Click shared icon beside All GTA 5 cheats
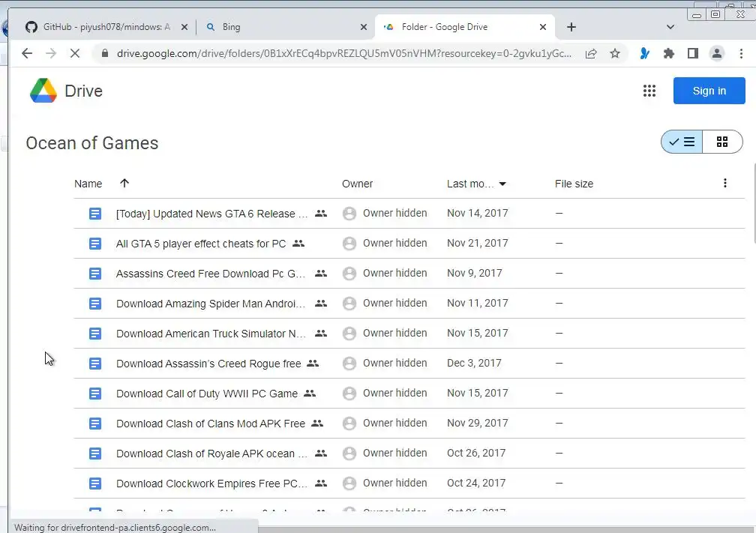The image size is (756, 533). click(298, 244)
